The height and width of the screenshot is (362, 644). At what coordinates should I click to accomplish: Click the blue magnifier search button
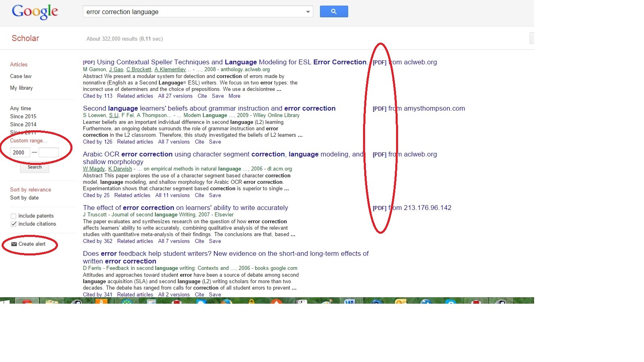(334, 11)
